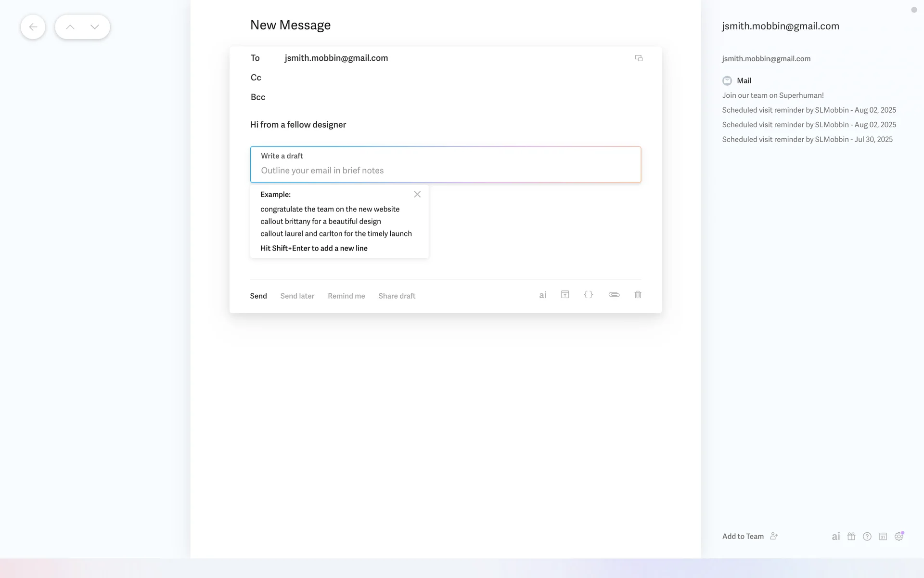Open the calendar icon in bottom bar
Viewport: 924px width, 578px height.
[883, 537]
